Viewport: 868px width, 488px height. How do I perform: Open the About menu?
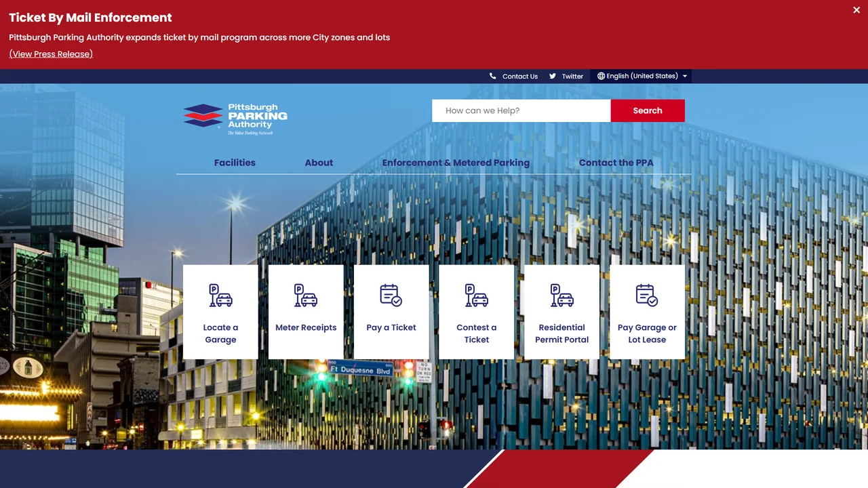coord(319,163)
